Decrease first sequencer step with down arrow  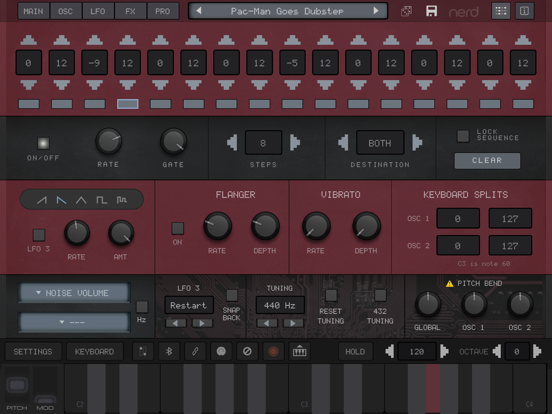click(x=29, y=85)
